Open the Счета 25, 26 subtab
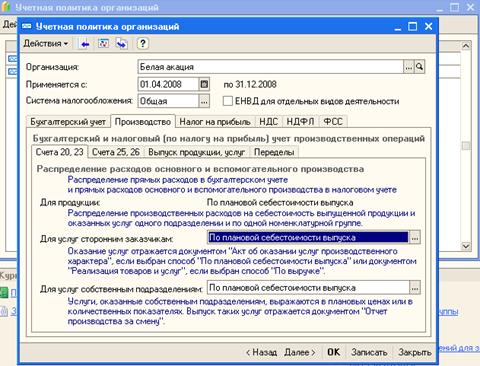The image size is (480, 366). [x=116, y=152]
